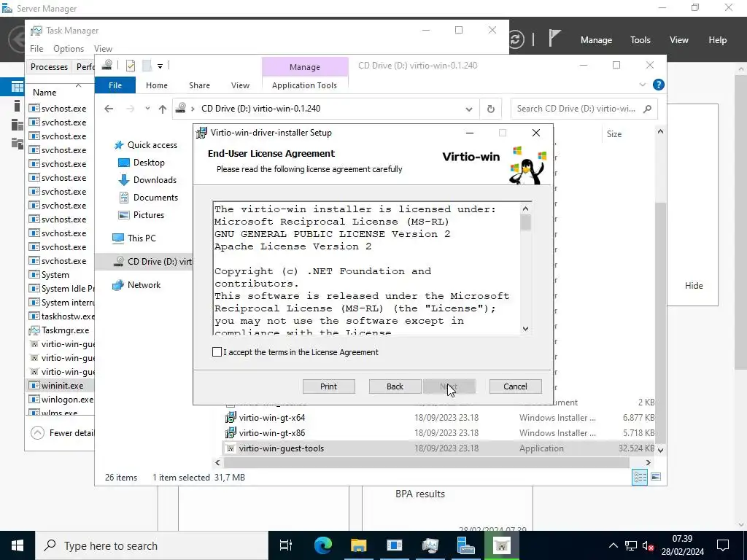Open Quick access in navigation pane
The height and width of the screenshot is (560, 747).
(x=147, y=145)
